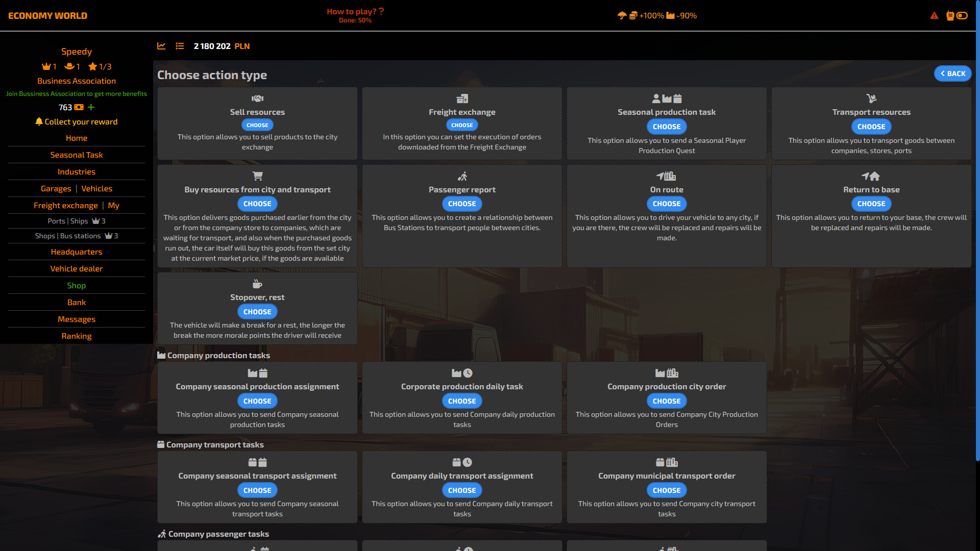
Task: Click the red warning triangle in top bar
Action: 935,16
